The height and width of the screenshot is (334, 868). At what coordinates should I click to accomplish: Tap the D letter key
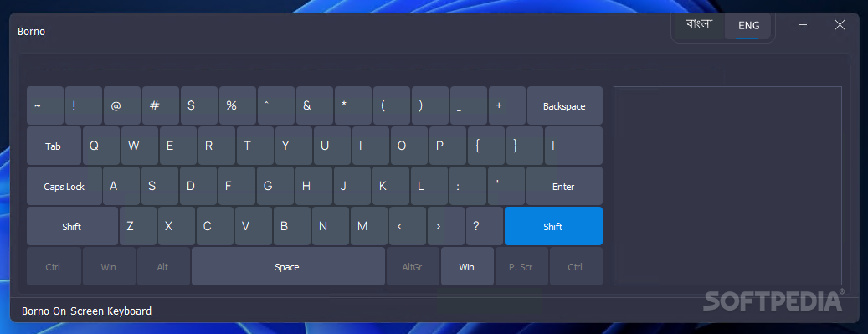pos(198,186)
